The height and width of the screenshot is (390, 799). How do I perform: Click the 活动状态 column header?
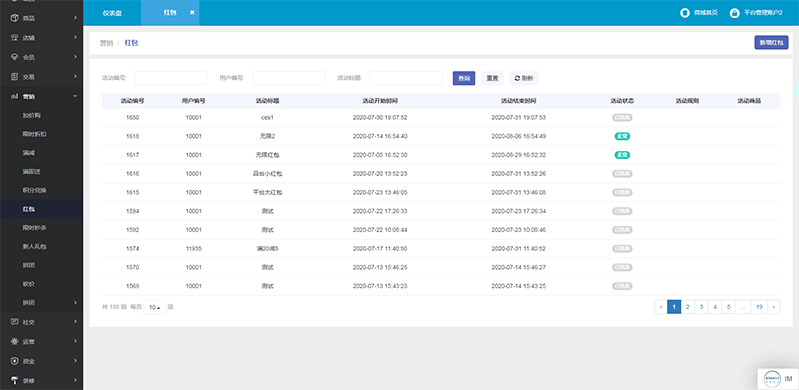(622, 101)
